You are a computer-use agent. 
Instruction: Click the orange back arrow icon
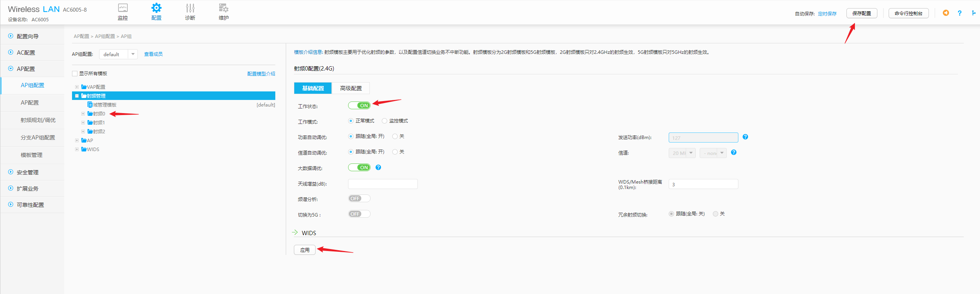click(946, 13)
